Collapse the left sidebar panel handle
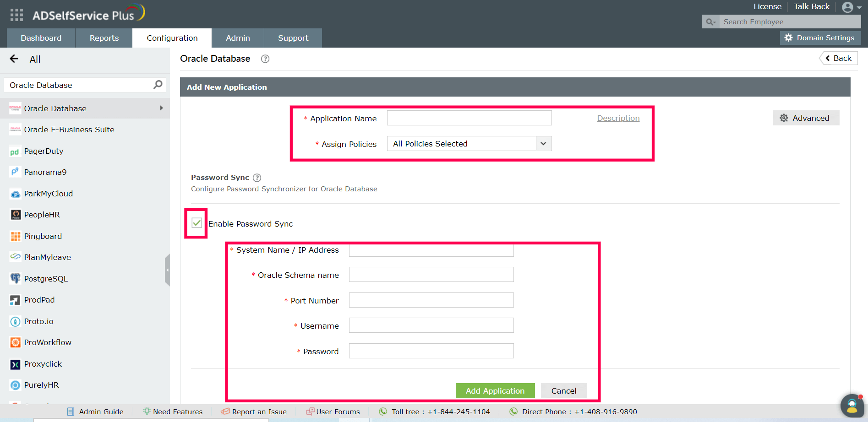Screen dimensions: 868x422 (x=167, y=270)
